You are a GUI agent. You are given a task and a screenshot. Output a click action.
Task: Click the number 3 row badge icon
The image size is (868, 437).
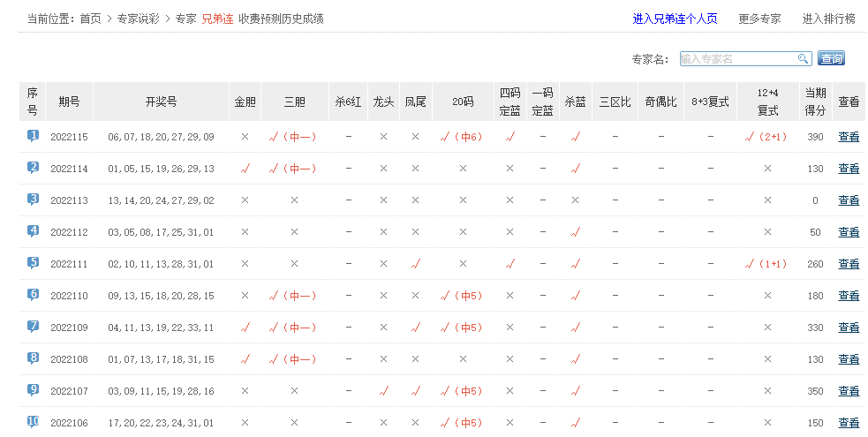tap(33, 200)
